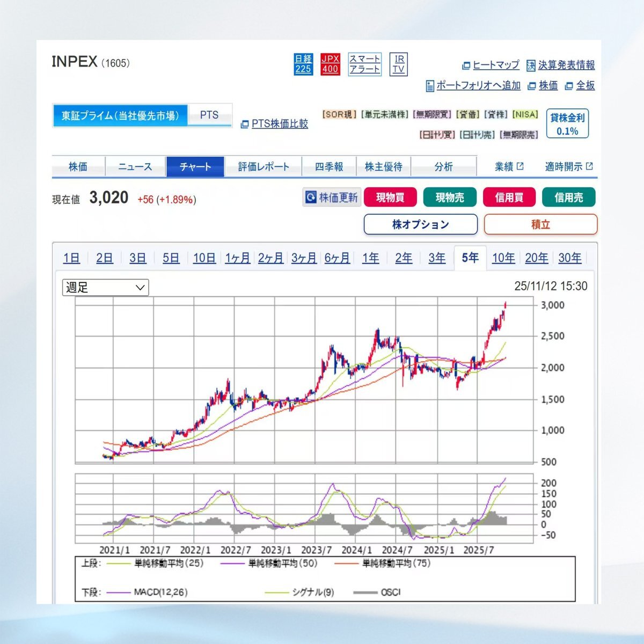
Task: Open the ヒートマップ link
Action: (491, 65)
